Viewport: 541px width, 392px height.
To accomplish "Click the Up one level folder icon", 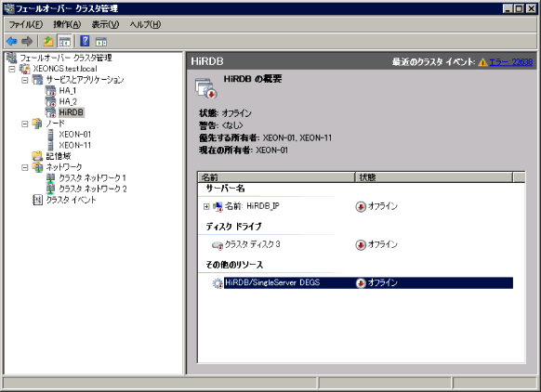I will point(48,42).
